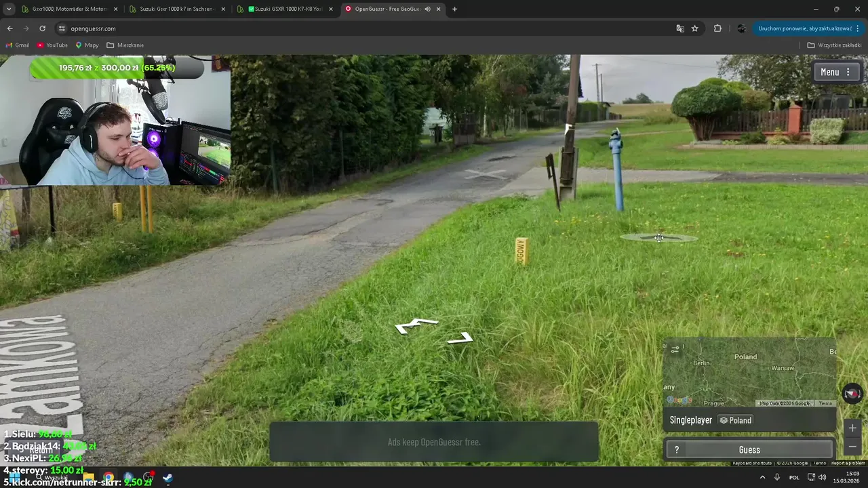Viewport: 868px width, 488px height.
Task: Zoom out with the minus button
Action: [852, 447]
